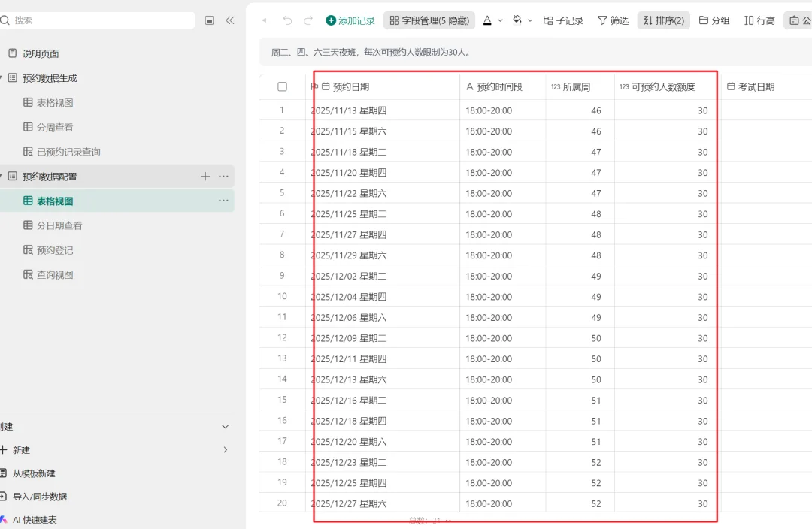Screen dimensions: 812x529
Task: Open the font color dropdown arrow
Action: pos(500,21)
